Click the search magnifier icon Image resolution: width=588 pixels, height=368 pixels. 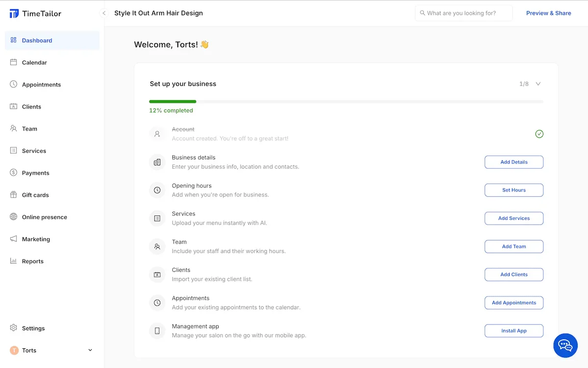coord(422,13)
